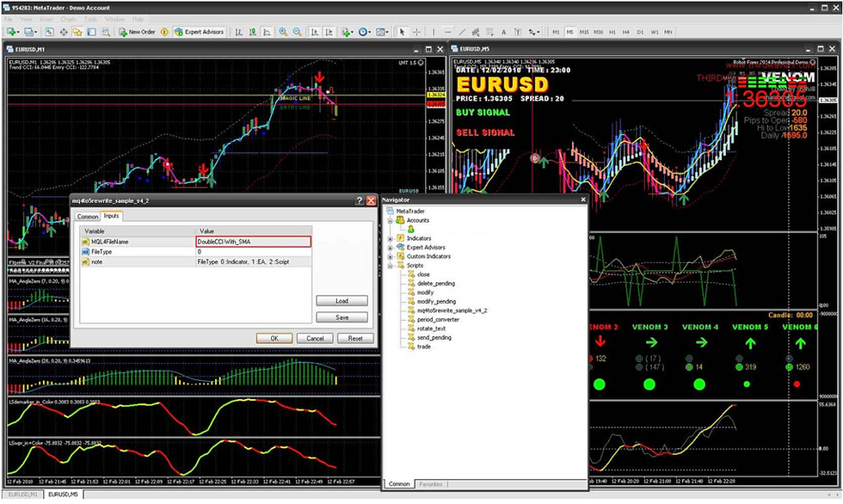Viewport: 843px width, 504px height.
Task: Select the rotate_text script icon
Action: click(411, 329)
